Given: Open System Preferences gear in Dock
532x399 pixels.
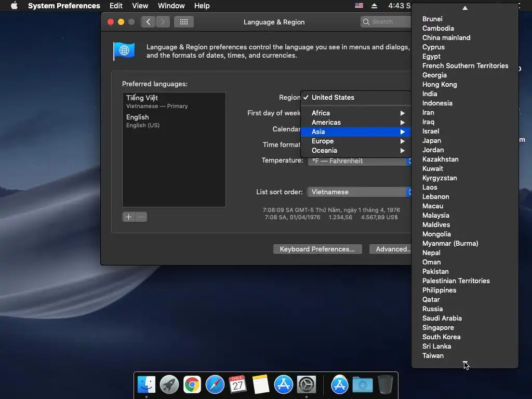Looking at the screenshot, I should (307, 385).
